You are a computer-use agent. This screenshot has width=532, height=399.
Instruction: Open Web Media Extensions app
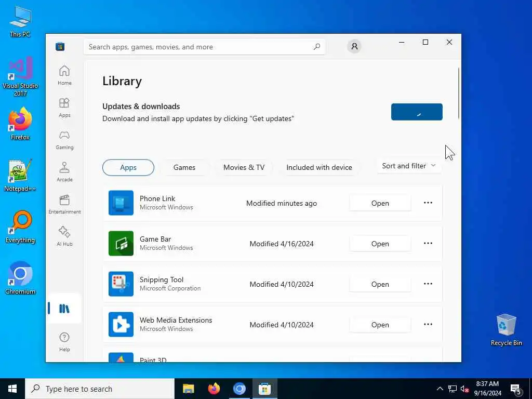(x=380, y=325)
